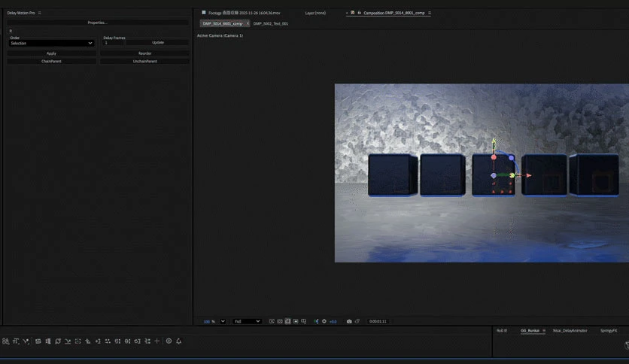The image size is (629, 364).
Task: Click the ChainParent button
Action: [x=51, y=62]
